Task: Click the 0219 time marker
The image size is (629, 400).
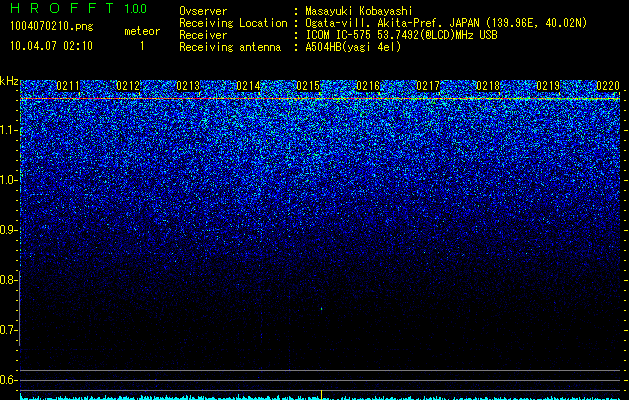Action: click(x=548, y=86)
